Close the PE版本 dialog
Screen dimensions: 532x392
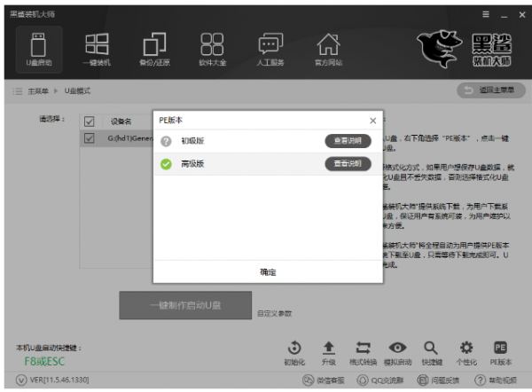tap(373, 121)
